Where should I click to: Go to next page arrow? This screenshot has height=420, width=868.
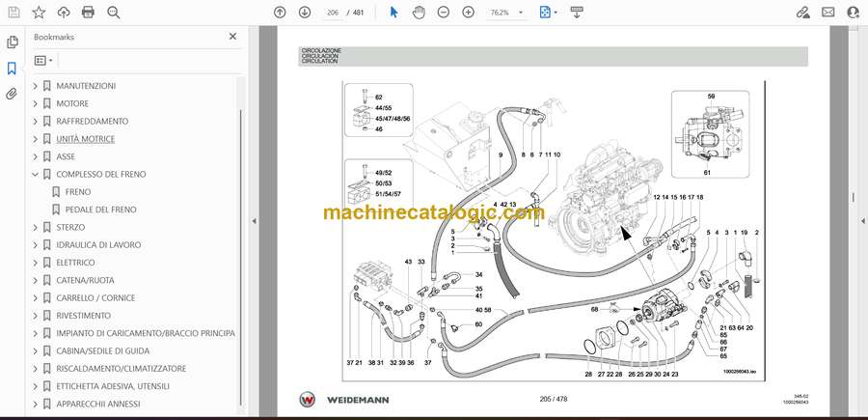click(305, 13)
